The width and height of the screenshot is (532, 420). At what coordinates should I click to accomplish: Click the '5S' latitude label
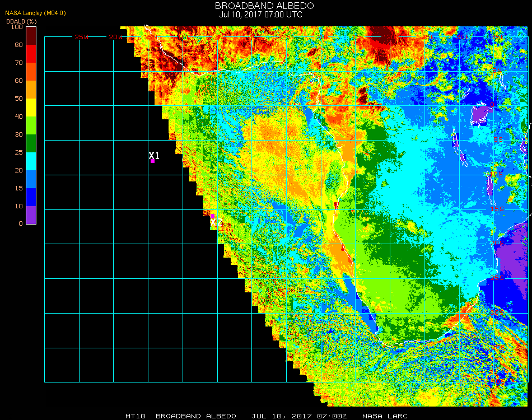[x=498, y=140]
